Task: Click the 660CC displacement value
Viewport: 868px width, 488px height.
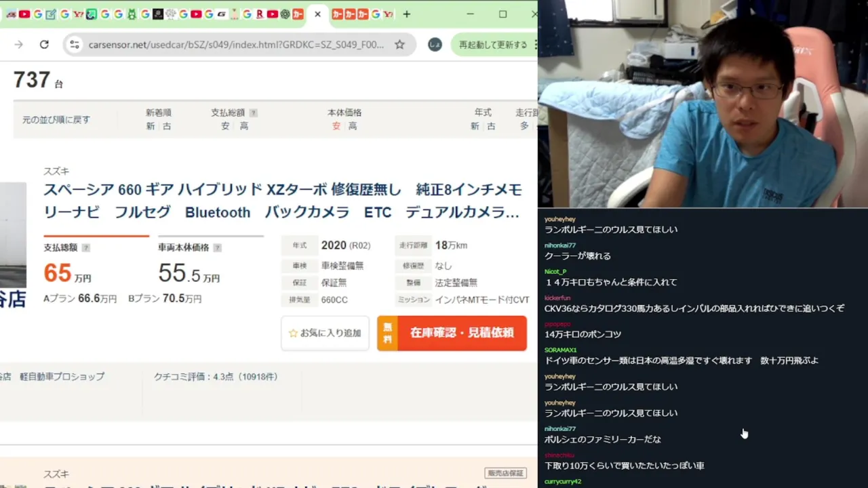Action: tap(334, 300)
